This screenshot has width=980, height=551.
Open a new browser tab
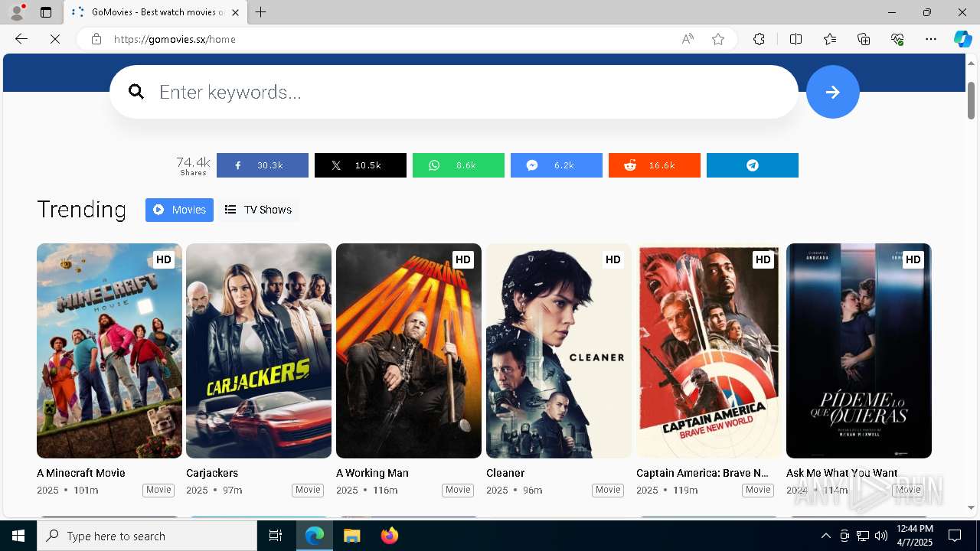(x=261, y=12)
